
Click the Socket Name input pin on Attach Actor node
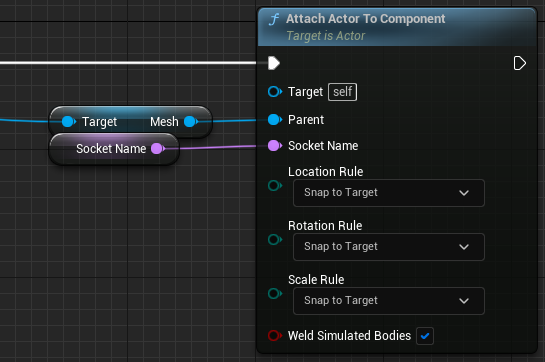coord(275,145)
